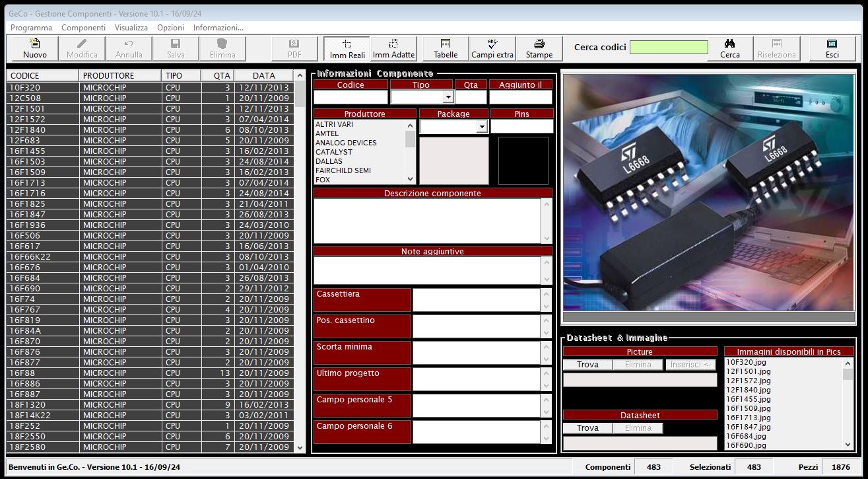Click the Cerca binoculars button
This screenshot has height=479, width=868.
[729, 48]
